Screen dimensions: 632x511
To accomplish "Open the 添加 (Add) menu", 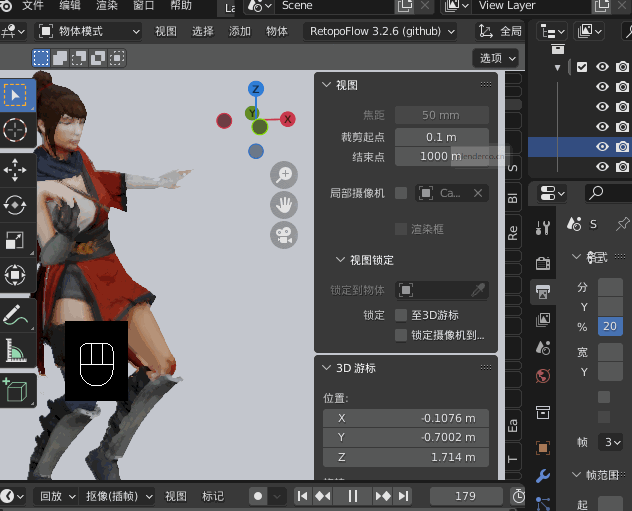I will [240, 31].
